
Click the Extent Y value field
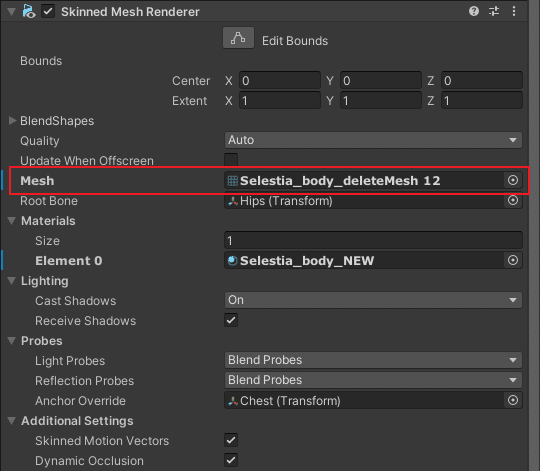click(x=381, y=101)
